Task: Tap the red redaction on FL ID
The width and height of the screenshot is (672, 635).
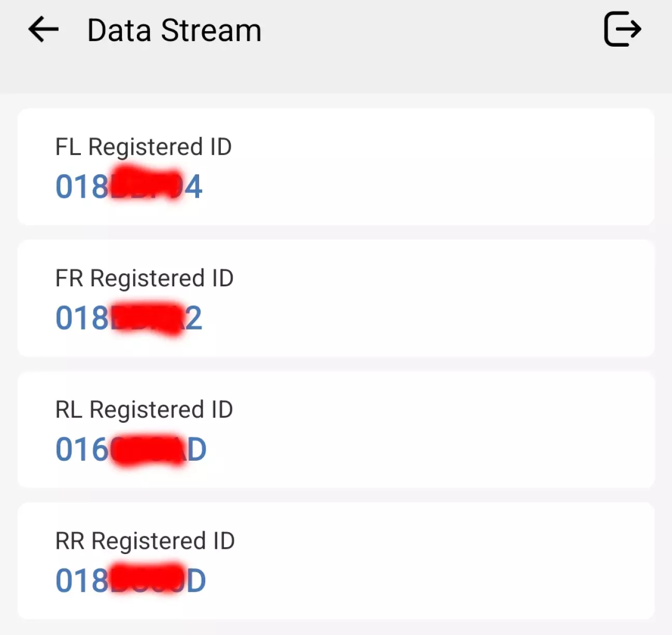Action: 147,185
